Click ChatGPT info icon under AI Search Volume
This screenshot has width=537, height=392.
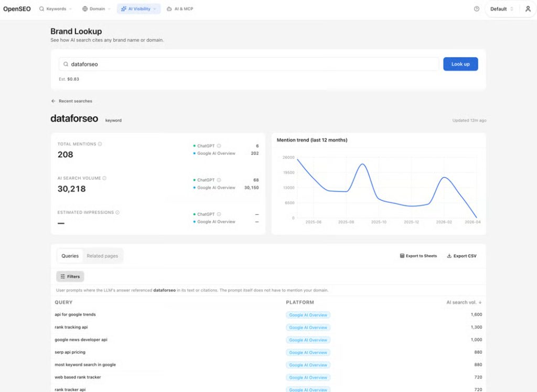click(x=219, y=180)
